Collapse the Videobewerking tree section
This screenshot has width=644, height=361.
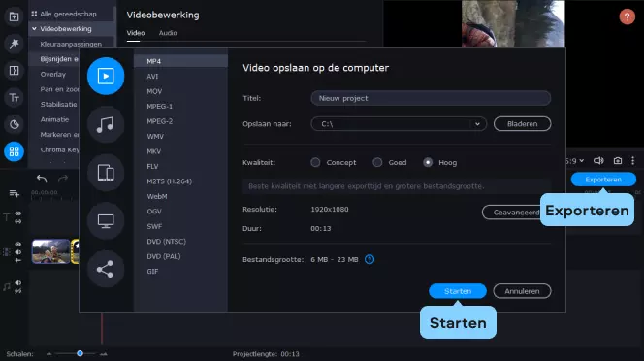click(x=35, y=29)
